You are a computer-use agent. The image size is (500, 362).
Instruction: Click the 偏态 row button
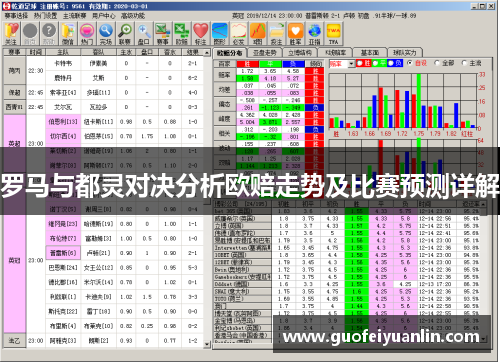224,104
